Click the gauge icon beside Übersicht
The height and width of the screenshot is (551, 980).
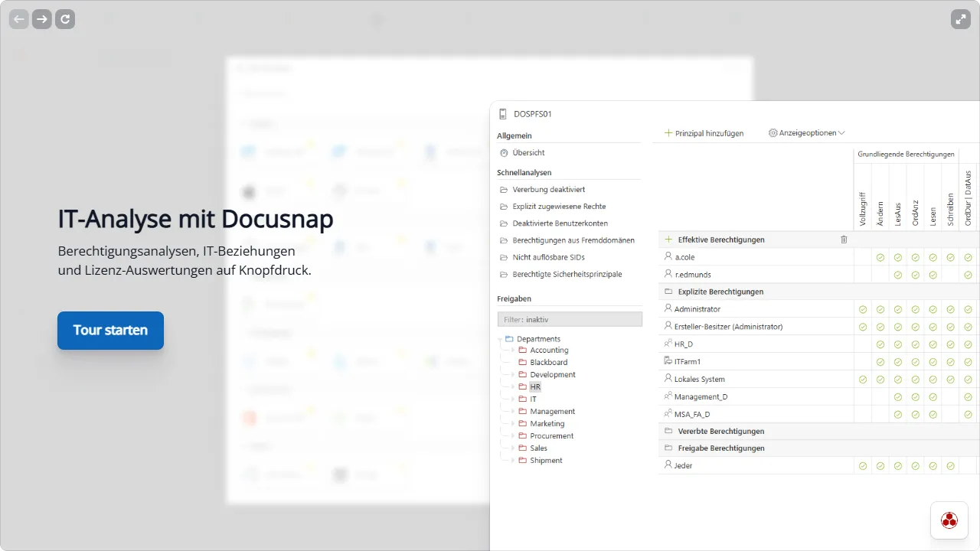(504, 152)
